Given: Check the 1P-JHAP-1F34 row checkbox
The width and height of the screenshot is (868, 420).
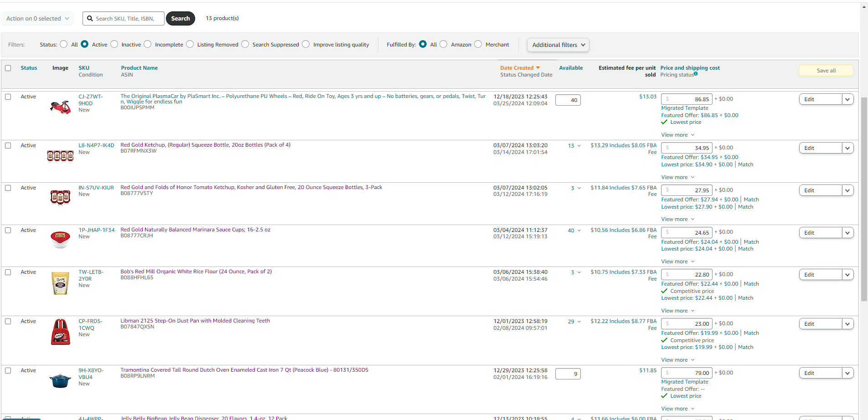Looking at the screenshot, I should (x=8, y=230).
